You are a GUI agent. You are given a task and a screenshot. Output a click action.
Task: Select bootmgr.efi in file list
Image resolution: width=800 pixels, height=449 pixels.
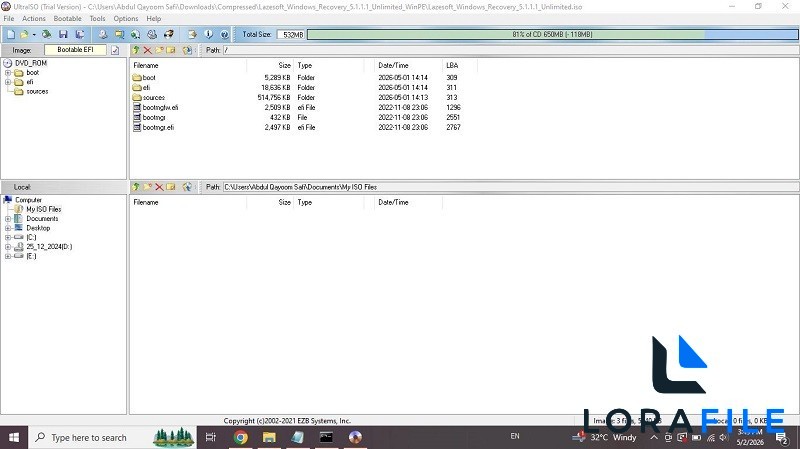pyautogui.click(x=158, y=128)
